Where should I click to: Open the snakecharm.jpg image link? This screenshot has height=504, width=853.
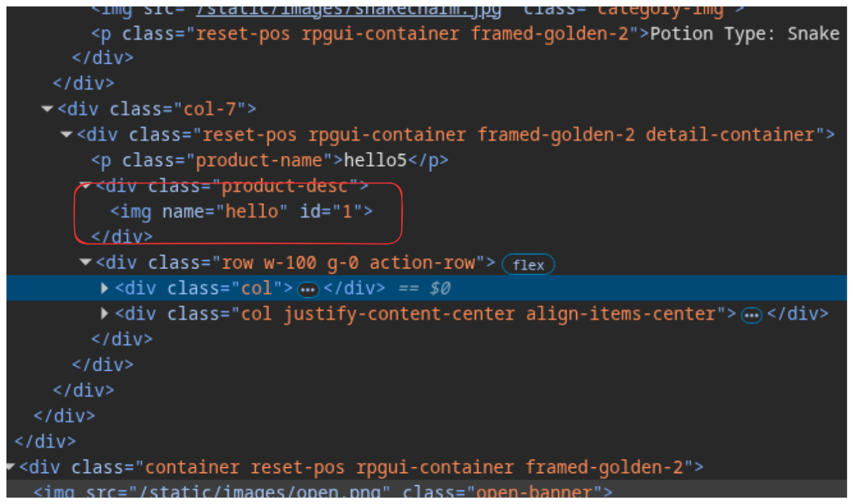pyautogui.click(x=348, y=10)
